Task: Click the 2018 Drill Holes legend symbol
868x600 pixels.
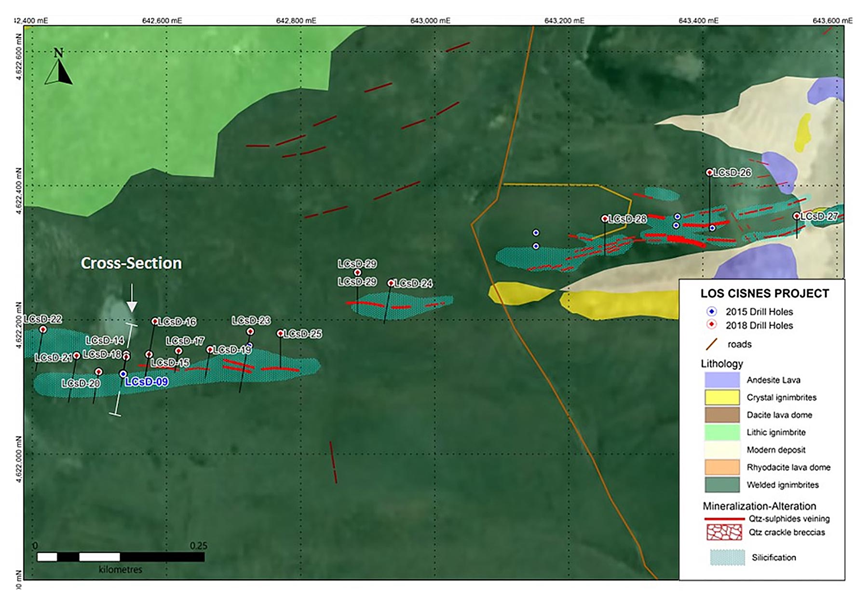Action: tap(712, 325)
